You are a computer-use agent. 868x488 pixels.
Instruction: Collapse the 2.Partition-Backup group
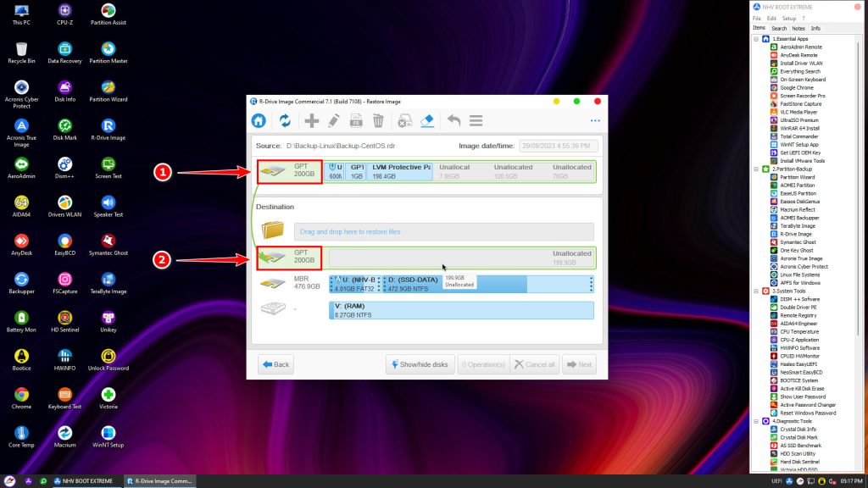(756, 169)
